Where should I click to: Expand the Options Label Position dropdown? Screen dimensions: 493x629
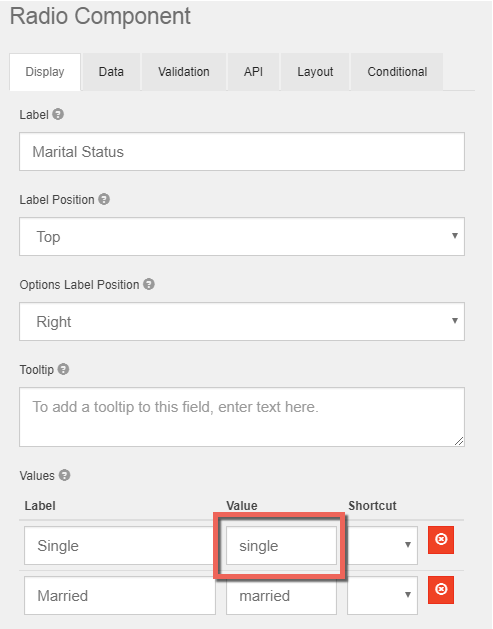242,321
